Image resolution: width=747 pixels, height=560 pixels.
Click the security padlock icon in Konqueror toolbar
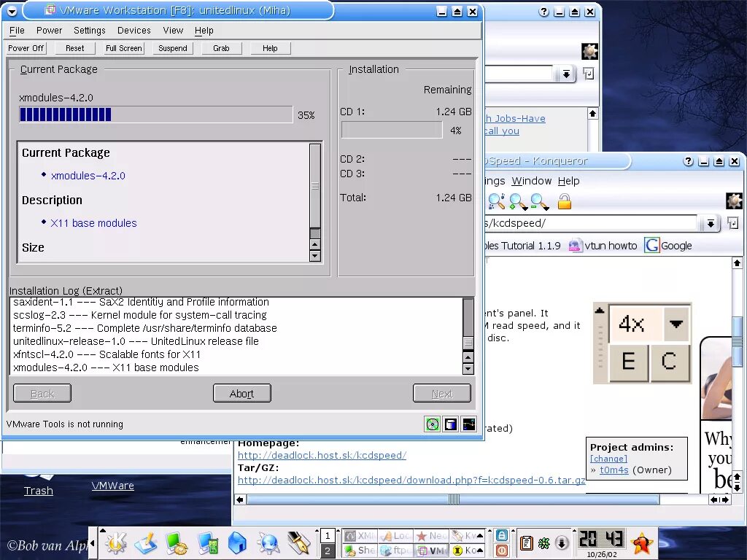click(x=565, y=201)
